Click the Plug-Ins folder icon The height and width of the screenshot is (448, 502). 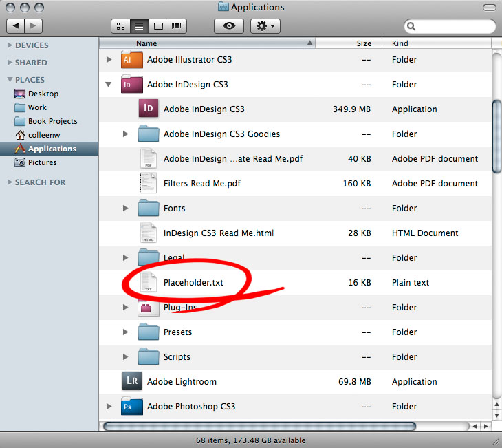tap(149, 308)
